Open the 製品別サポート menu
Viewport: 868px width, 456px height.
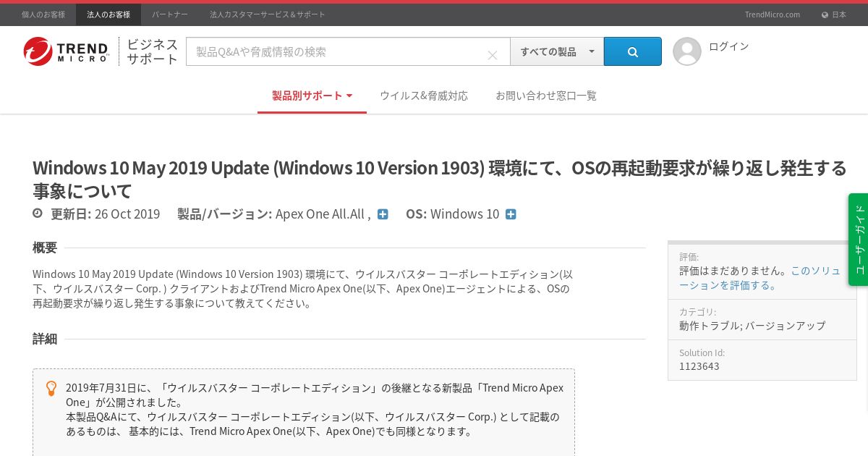[x=312, y=96]
